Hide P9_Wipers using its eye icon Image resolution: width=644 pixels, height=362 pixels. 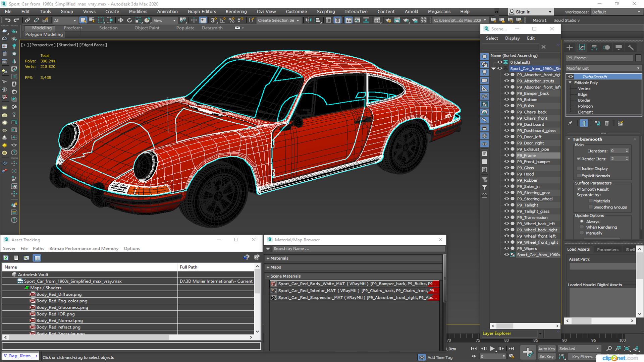506,248
